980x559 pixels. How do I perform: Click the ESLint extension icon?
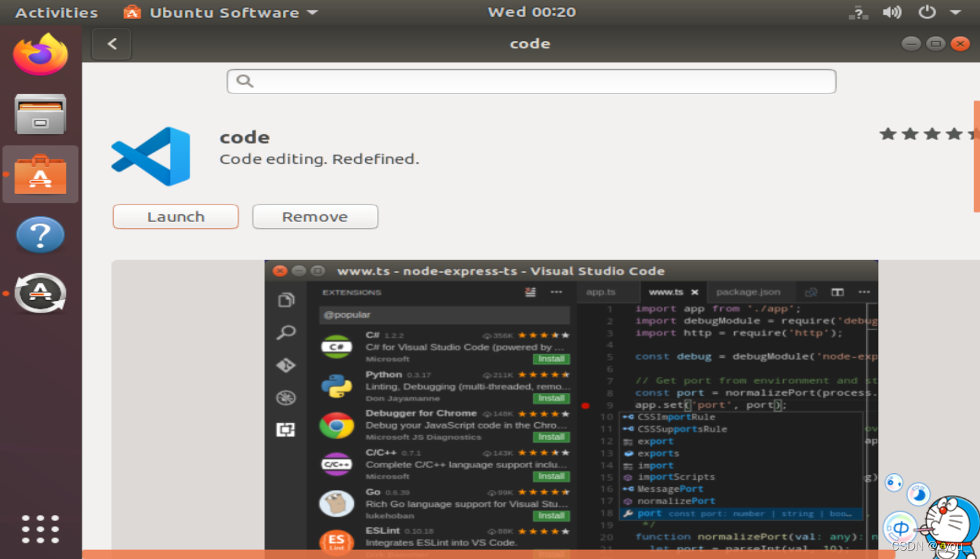(x=336, y=542)
